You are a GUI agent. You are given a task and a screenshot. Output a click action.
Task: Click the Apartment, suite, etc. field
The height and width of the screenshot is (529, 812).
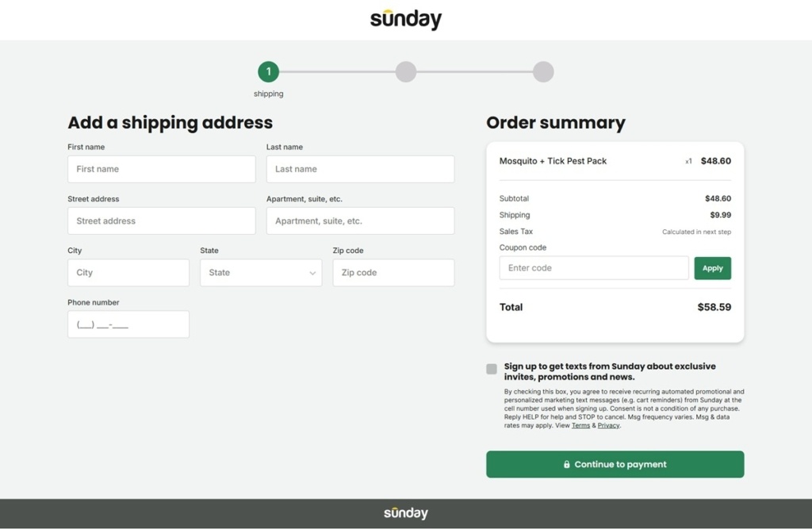coord(361,220)
